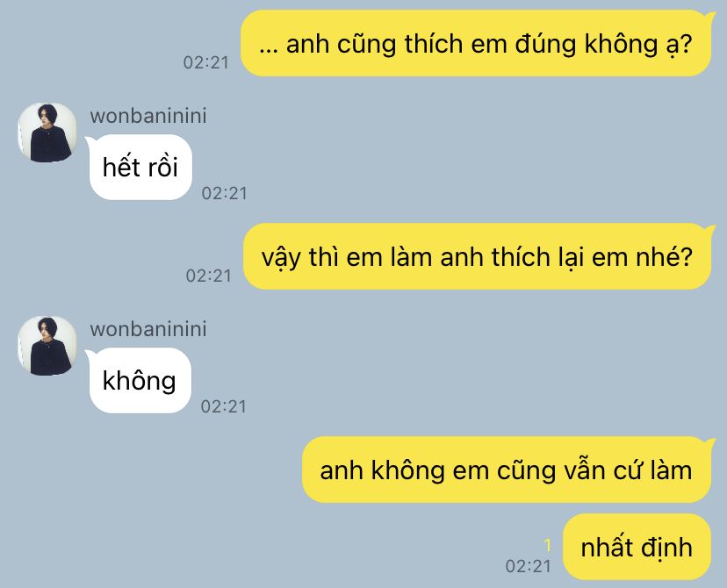Tap the first wonbaninini profile avatar
727x588 pixels.
47,133
